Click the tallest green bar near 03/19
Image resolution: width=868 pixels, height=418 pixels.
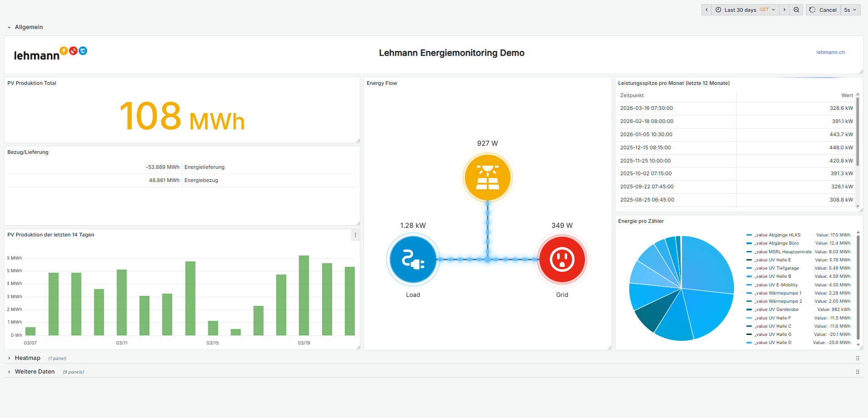pos(304,295)
